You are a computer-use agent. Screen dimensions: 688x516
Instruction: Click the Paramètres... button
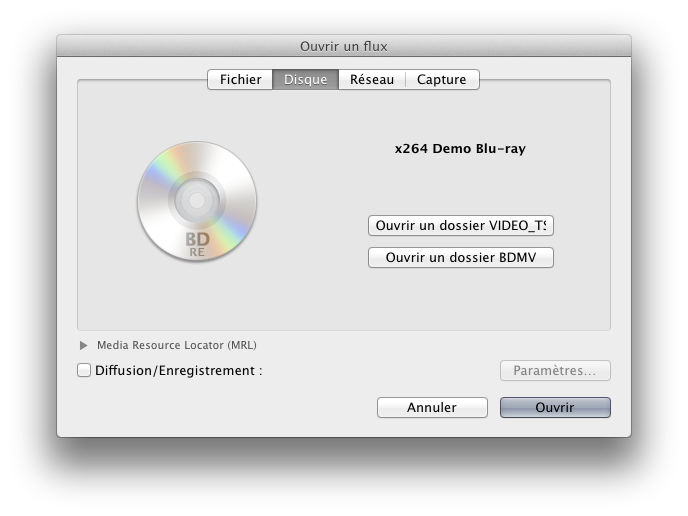[x=555, y=371]
